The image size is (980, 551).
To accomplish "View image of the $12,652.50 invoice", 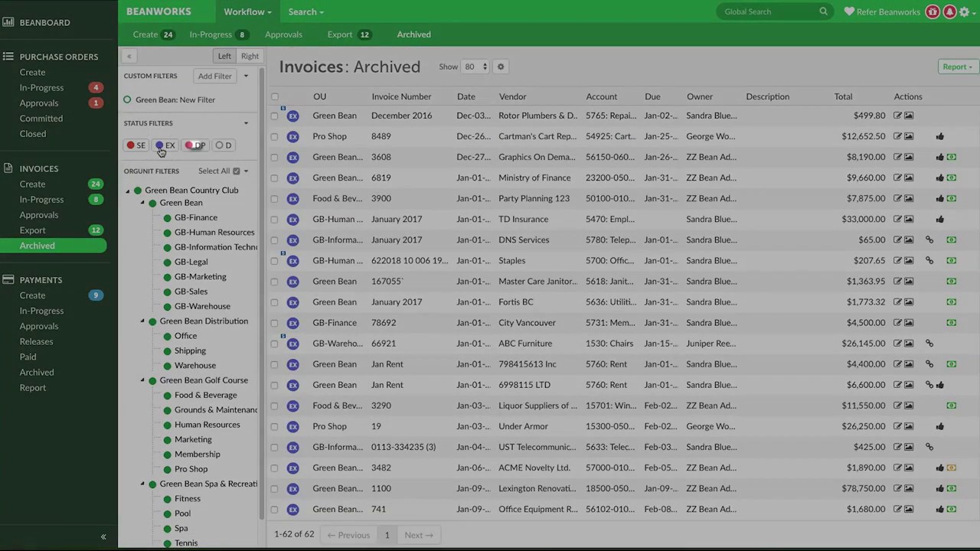I will (x=909, y=136).
